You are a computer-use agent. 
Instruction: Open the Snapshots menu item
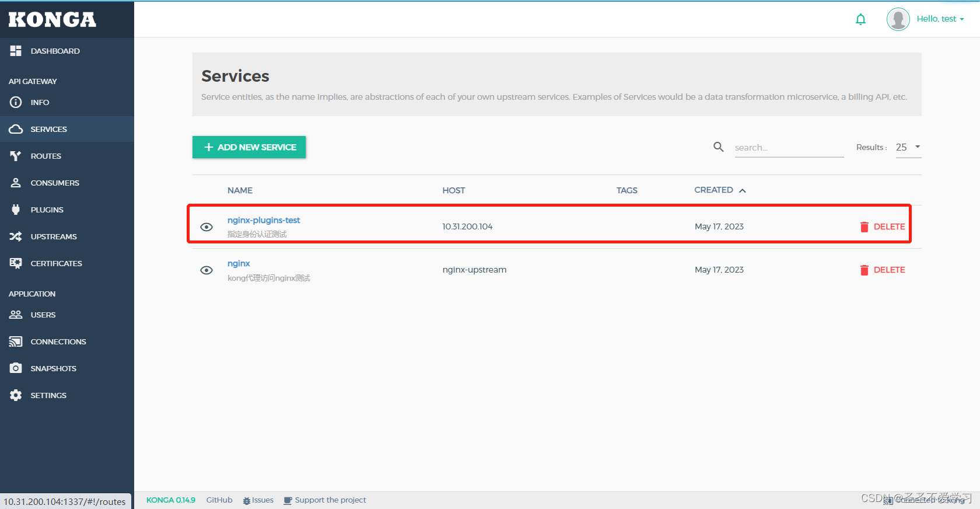67,368
